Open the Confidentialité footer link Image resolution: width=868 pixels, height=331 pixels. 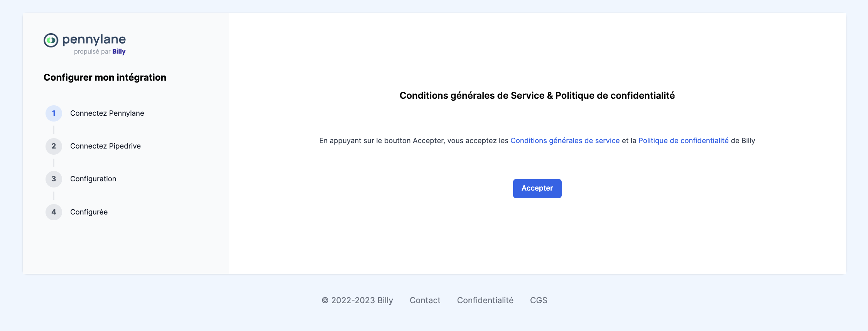(485, 301)
